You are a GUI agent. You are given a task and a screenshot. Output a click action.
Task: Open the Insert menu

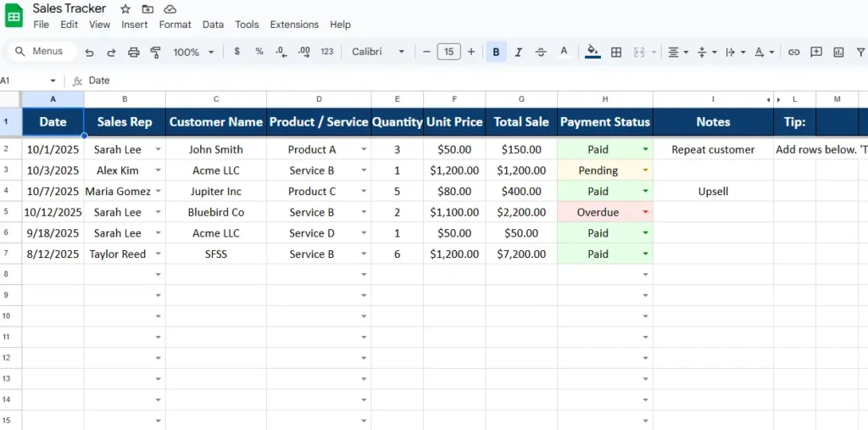[135, 25]
